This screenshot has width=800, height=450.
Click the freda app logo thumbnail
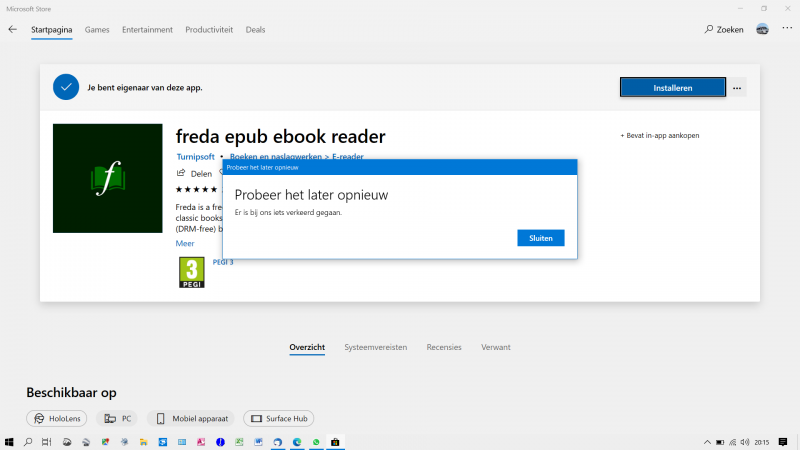[x=108, y=178]
